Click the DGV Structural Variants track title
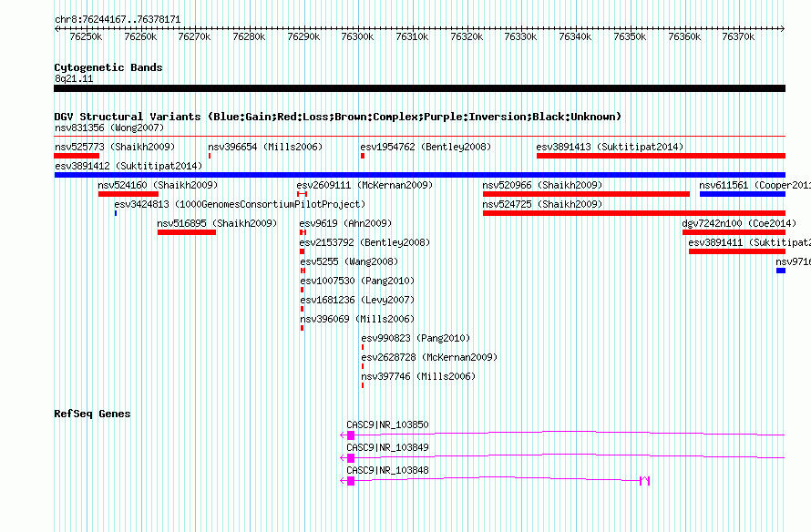 tap(338, 117)
